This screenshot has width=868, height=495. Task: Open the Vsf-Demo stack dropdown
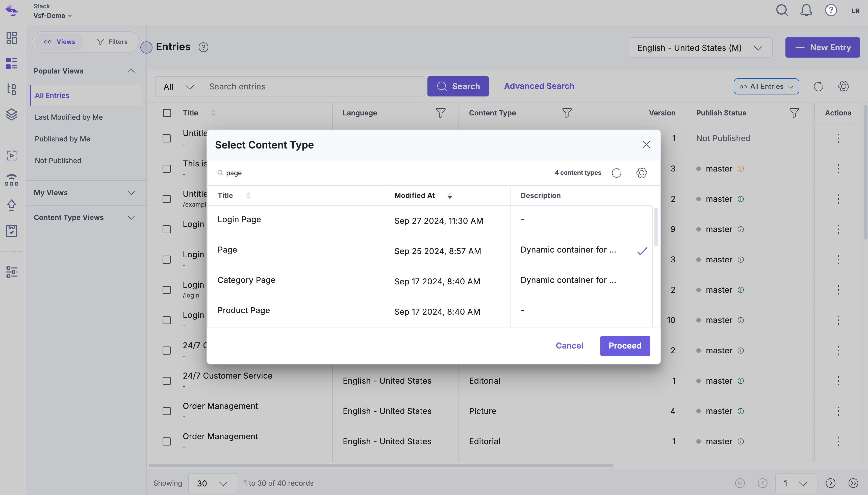tap(53, 16)
